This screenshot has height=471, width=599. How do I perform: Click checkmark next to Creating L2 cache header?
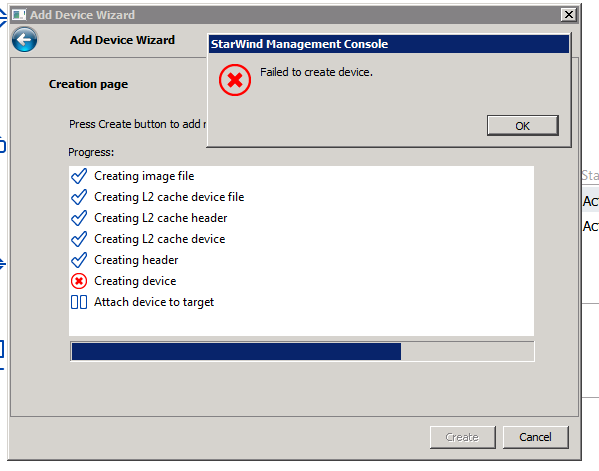click(79, 218)
